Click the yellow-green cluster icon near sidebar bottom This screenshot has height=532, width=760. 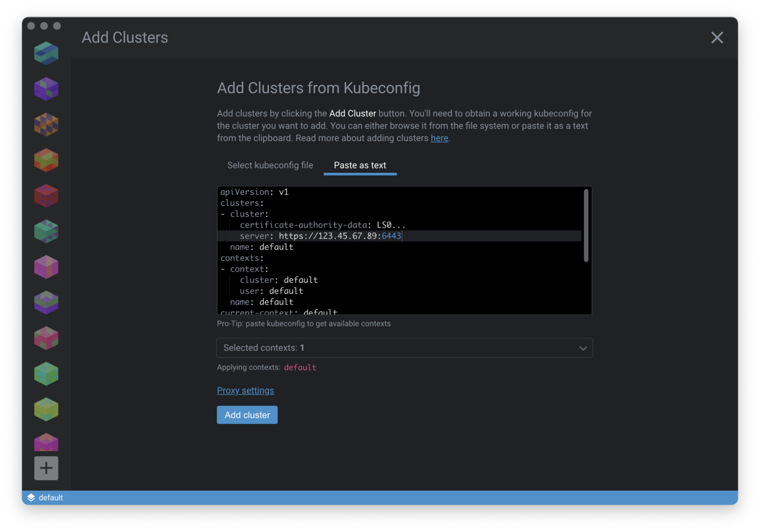pyautogui.click(x=46, y=409)
